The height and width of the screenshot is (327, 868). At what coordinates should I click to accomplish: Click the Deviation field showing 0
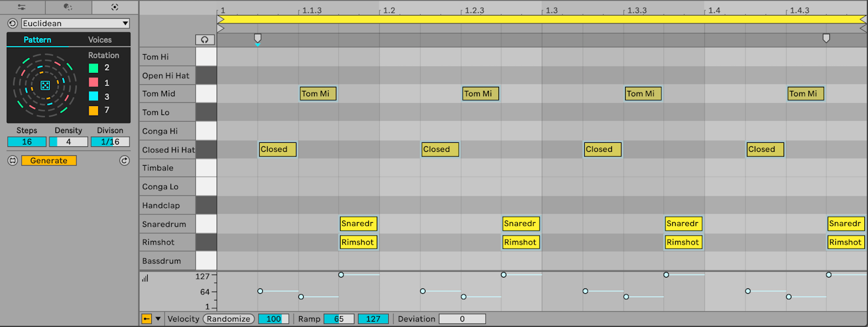click(462, 319)
